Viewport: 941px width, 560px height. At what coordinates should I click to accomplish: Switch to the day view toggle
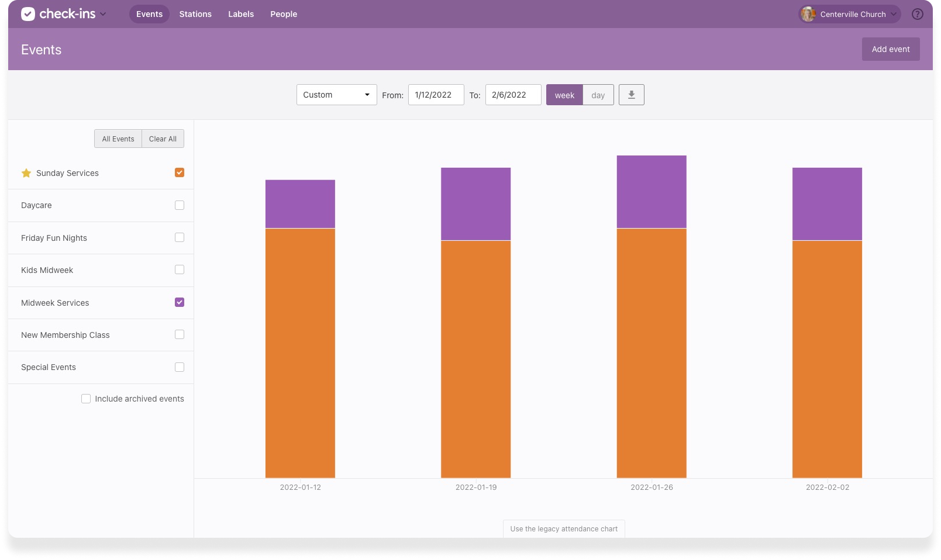coord(598,94)
